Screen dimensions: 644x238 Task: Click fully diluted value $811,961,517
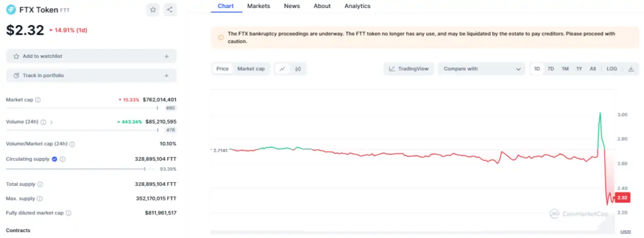pyautogui.click(x=161, y=213)
